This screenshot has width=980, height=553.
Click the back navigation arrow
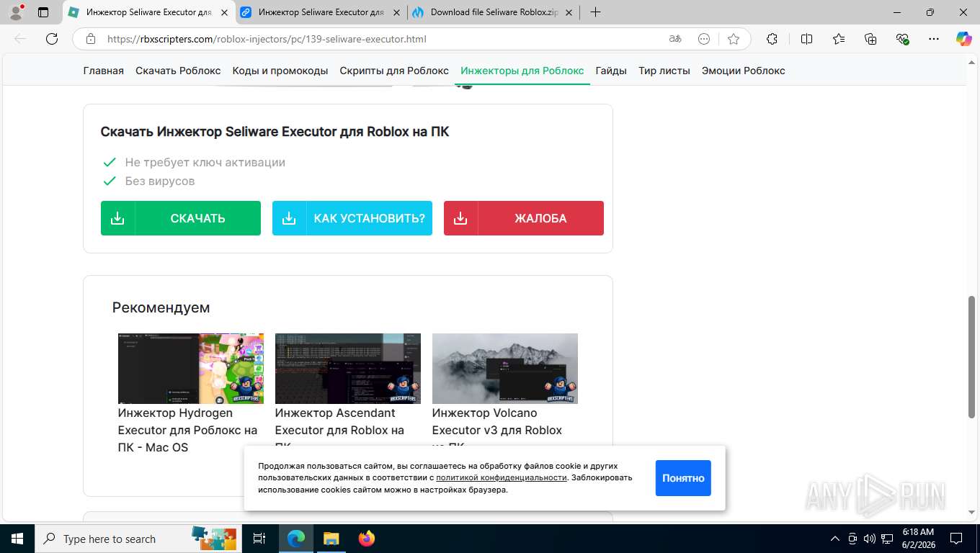pos(20,39)
